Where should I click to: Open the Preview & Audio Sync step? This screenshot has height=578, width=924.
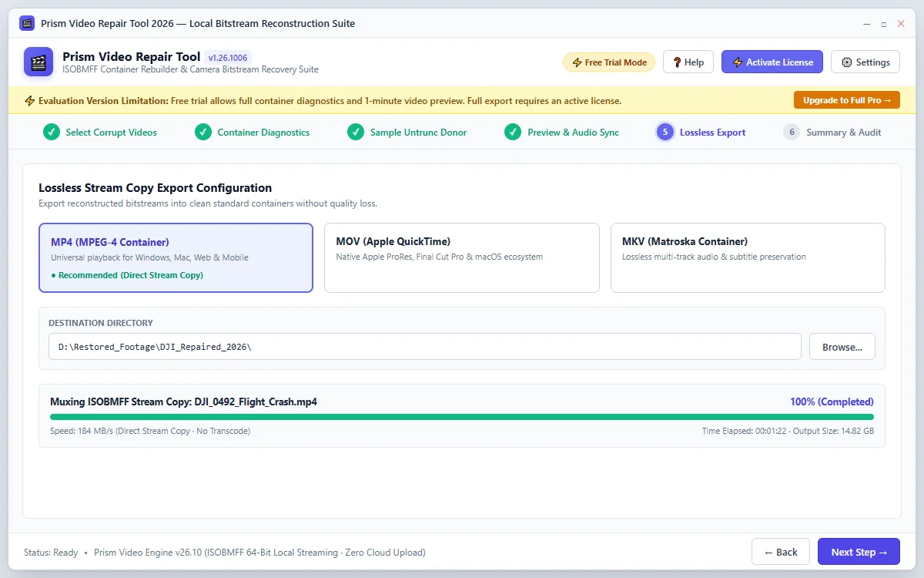562,133
